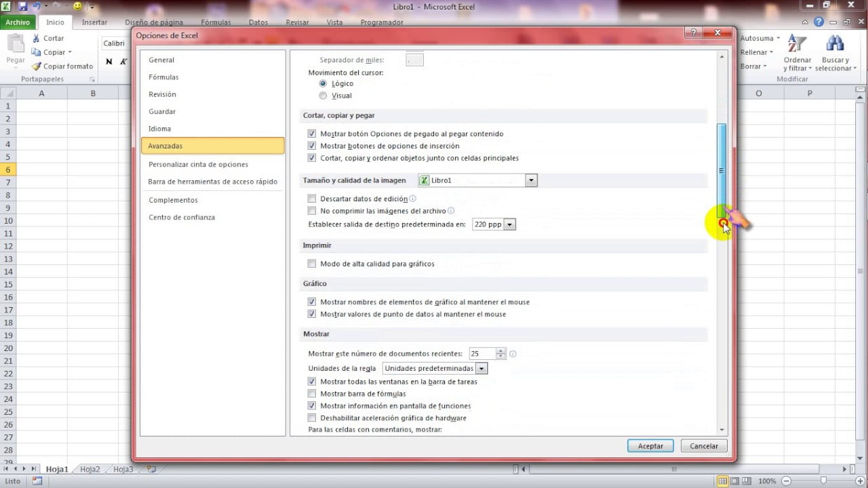The width and height of the screenshot is (868, 488).
Task: Click the Pegar clipboard icon
Action: point(16,44)
